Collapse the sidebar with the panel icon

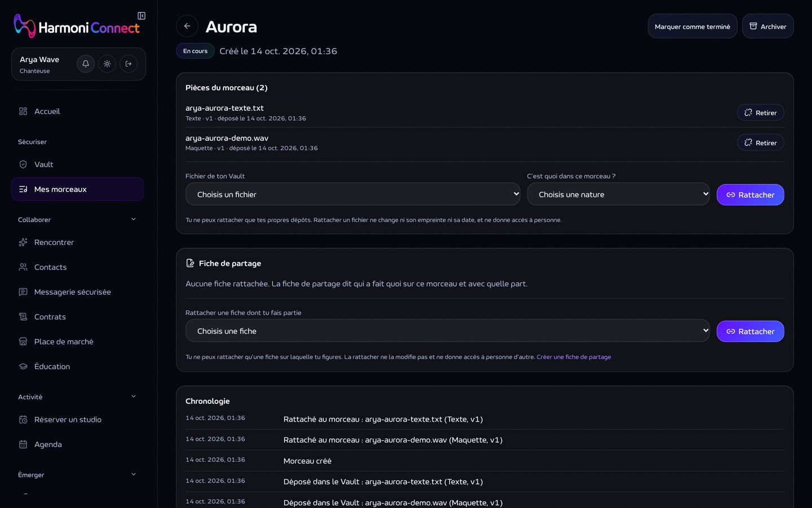coord(142,16)
